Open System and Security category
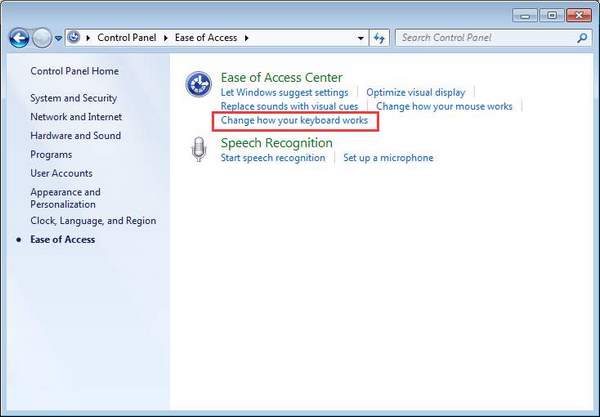This screenshot has width=600, height=417. click(x=73, y=98)
